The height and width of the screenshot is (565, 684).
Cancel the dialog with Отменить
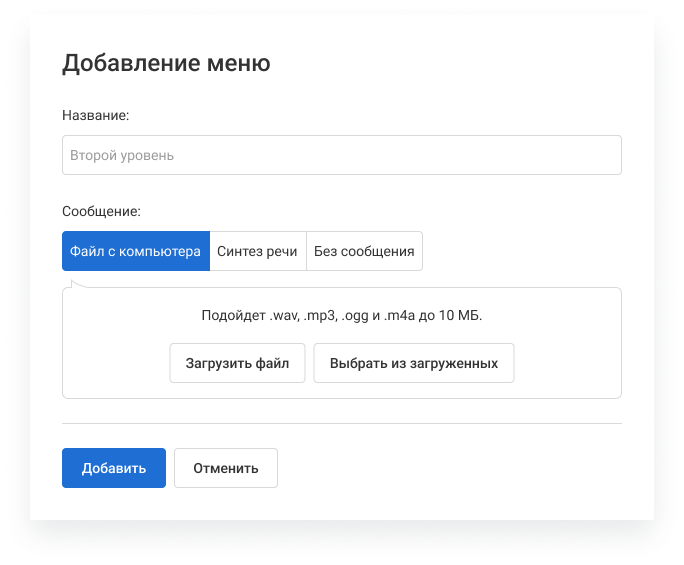225,468
